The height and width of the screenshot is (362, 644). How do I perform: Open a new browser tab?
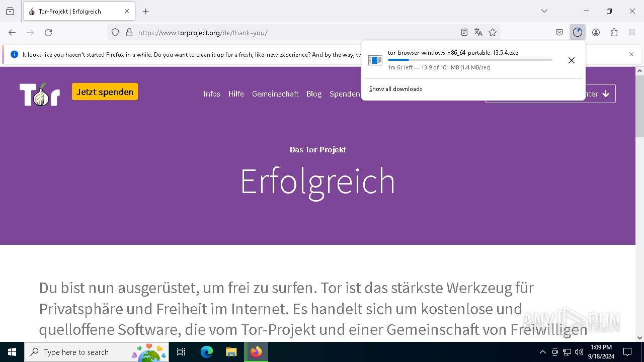[x=146, y=11]
